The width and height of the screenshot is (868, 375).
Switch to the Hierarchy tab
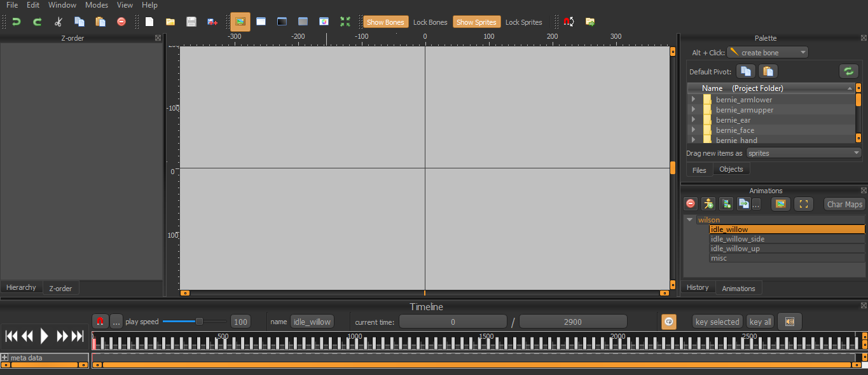click(21, 287)
